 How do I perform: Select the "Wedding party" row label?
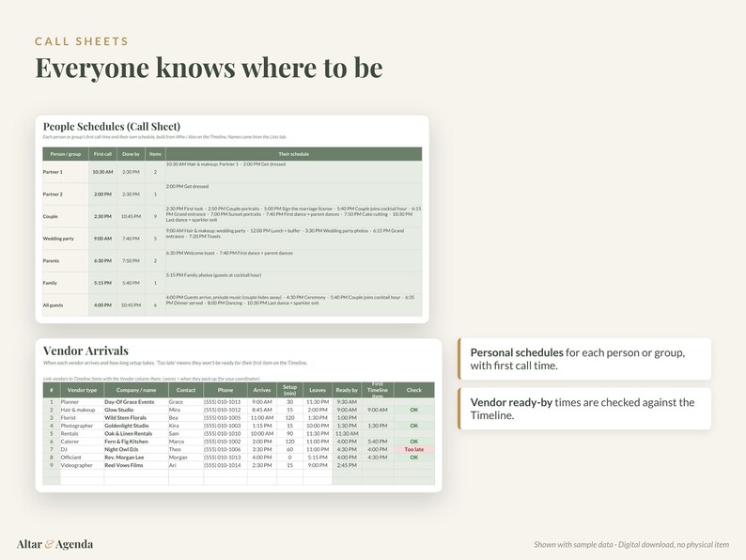[x=58, y=239]
